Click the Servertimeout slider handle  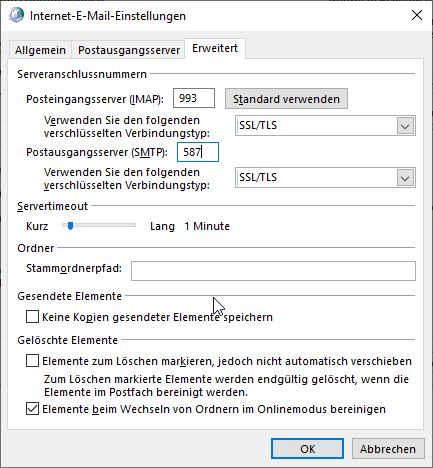pos(70,226)
